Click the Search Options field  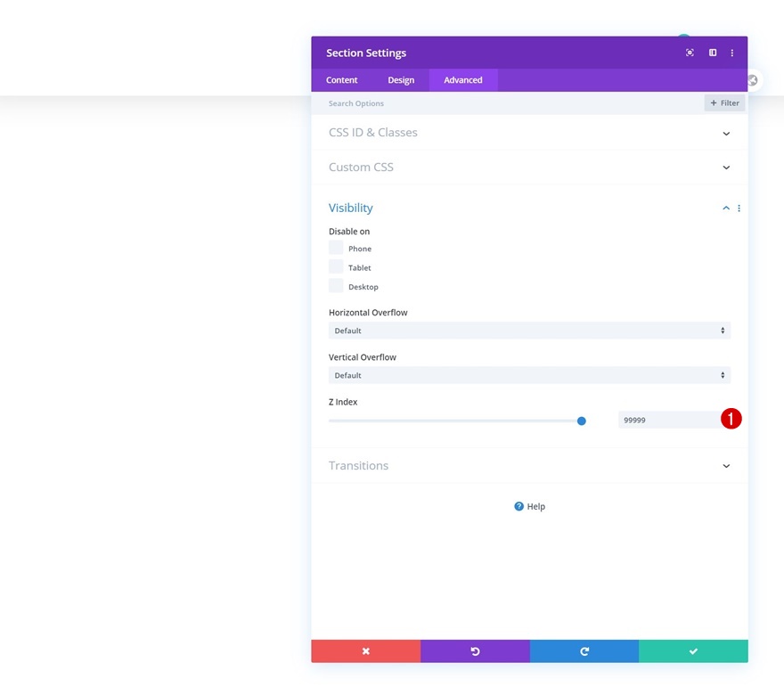click(x=508, y=103)
